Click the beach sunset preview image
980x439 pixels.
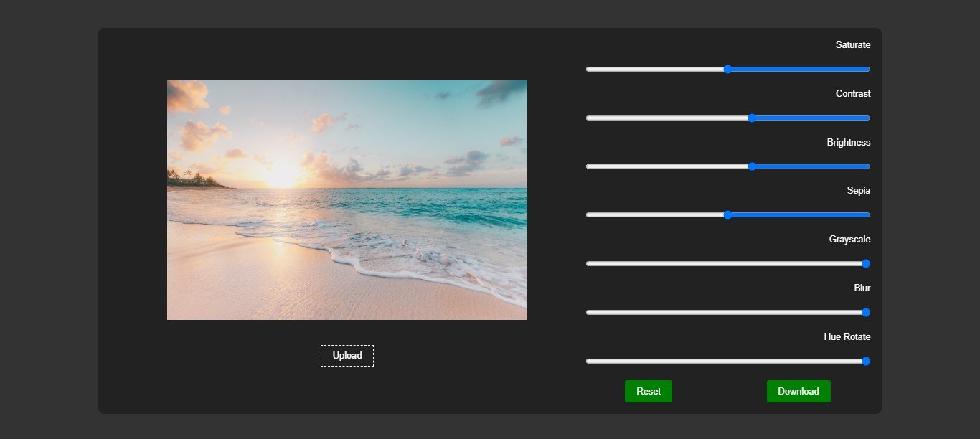click(x=347, y=200)
